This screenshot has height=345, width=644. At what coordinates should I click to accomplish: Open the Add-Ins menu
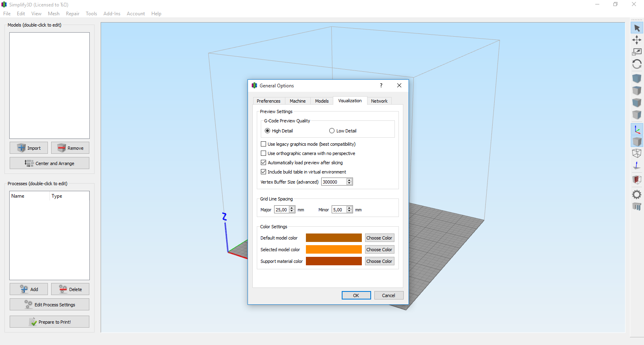coord(112,14)
